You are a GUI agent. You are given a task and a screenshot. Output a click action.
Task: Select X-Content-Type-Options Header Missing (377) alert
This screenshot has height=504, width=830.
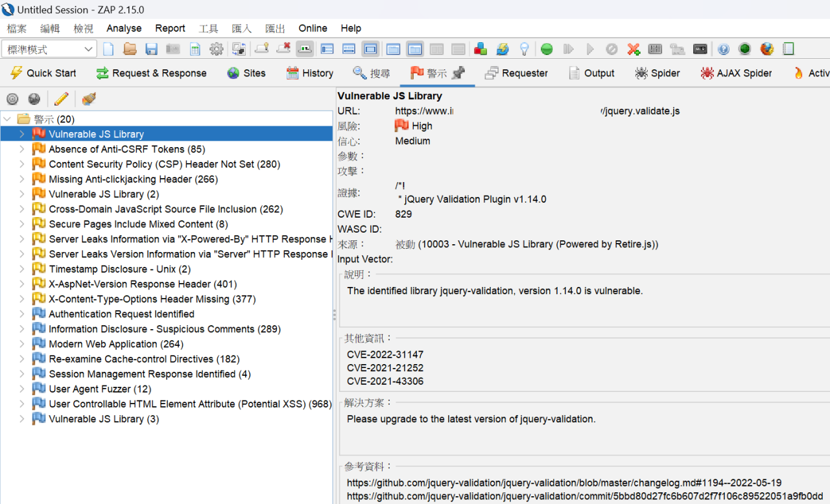[x=152, y=299]
